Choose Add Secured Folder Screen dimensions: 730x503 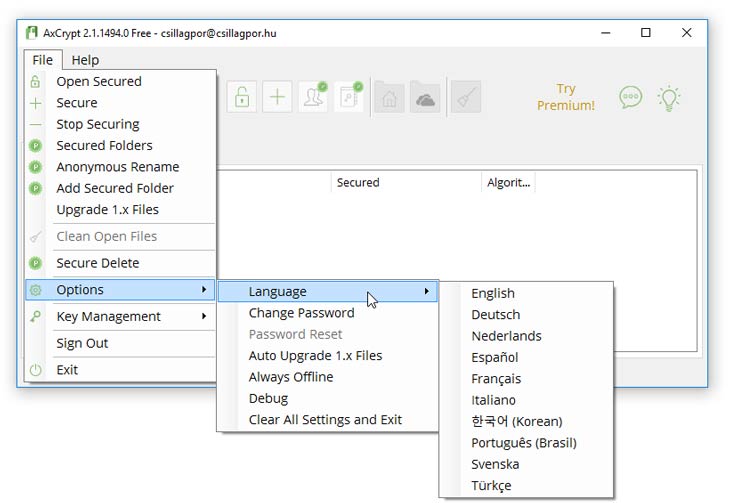click(120, 188)
